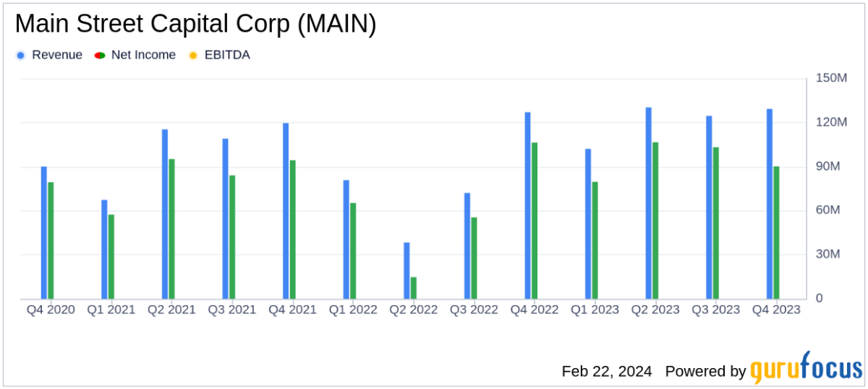Click the Q3 2023 axis label

pos(715,309)
